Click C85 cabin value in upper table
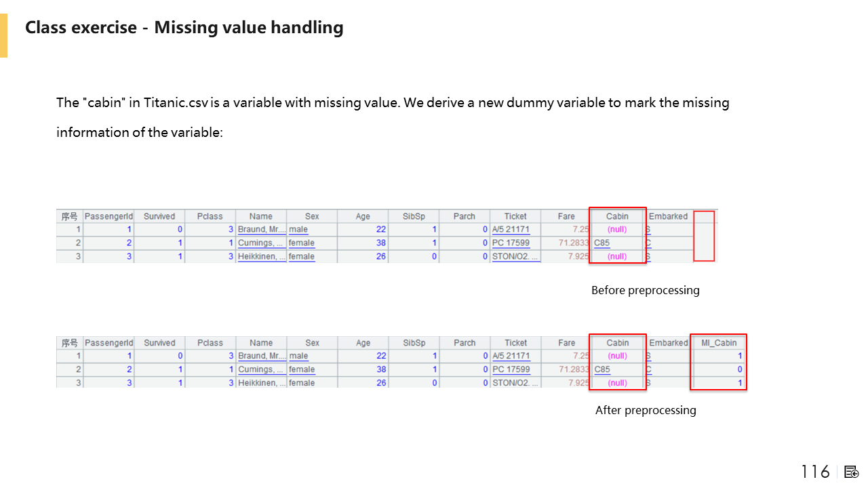This screenshot has height=488, width=868. tap(601, 243)
